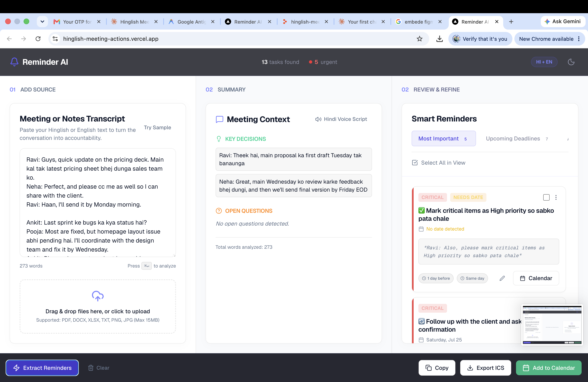Toggle dark mode with the moon icon
588x382 pixels.
[x=571, y=62]
